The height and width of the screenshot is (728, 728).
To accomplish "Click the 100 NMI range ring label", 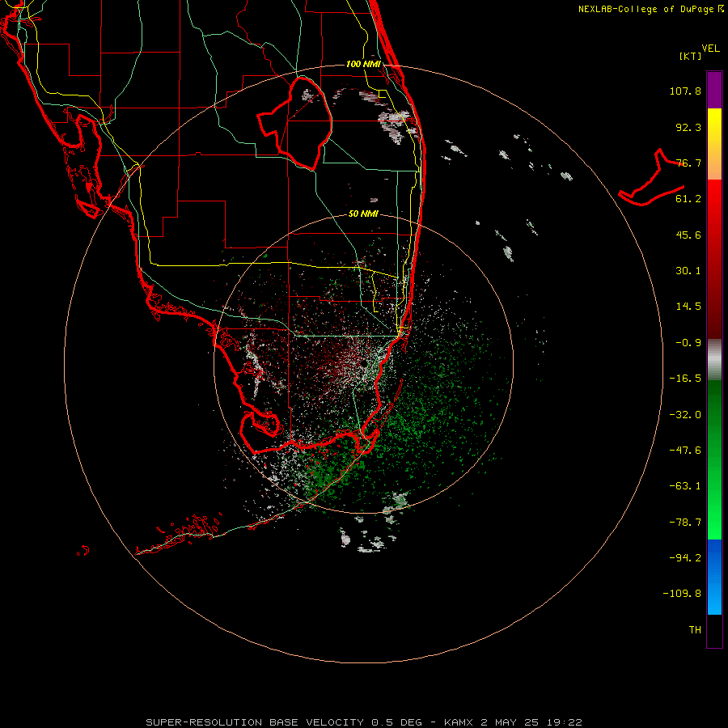I will point(363,64).
